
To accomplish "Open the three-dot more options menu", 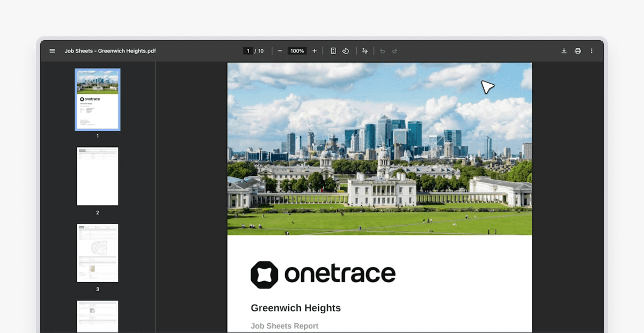I will tap(591, 50).
